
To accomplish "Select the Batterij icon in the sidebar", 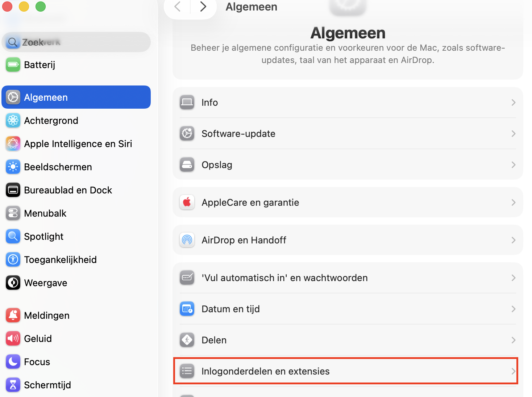I will click(x=13, y=64).
